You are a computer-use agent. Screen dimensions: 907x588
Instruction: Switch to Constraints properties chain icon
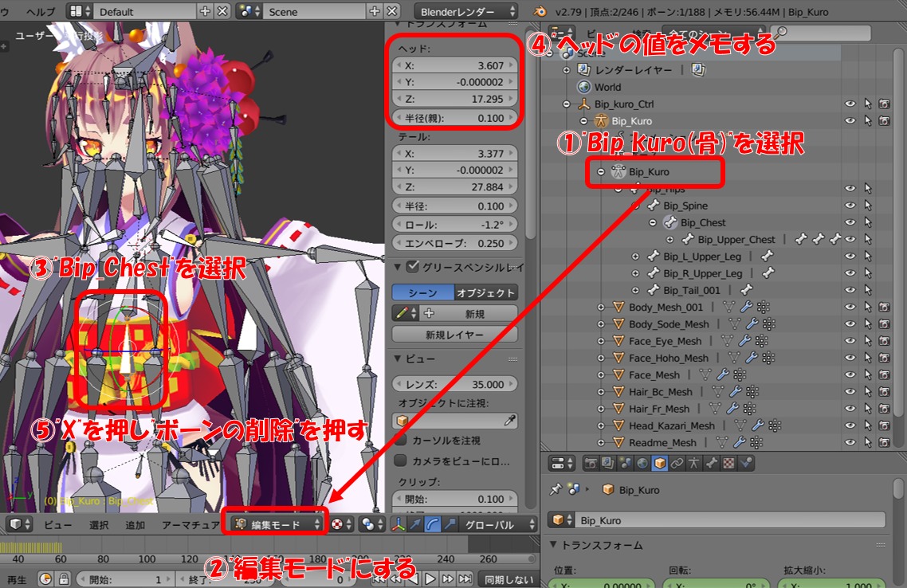click(x=677, y=462)
